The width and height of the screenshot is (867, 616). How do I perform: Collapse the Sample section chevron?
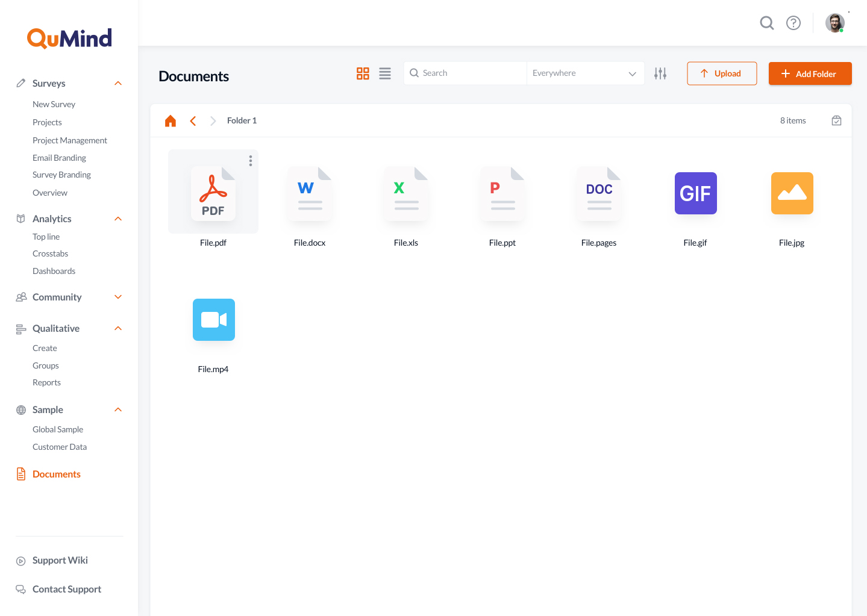118,409
